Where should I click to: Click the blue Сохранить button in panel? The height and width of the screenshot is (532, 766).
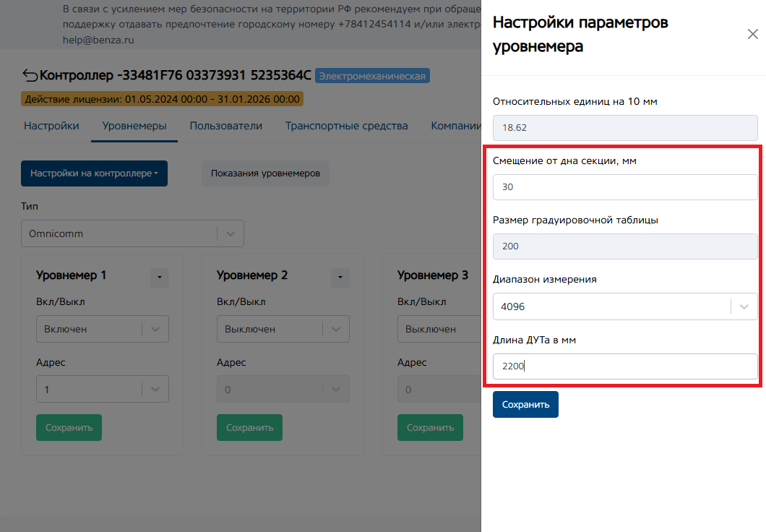click(525, 405)
